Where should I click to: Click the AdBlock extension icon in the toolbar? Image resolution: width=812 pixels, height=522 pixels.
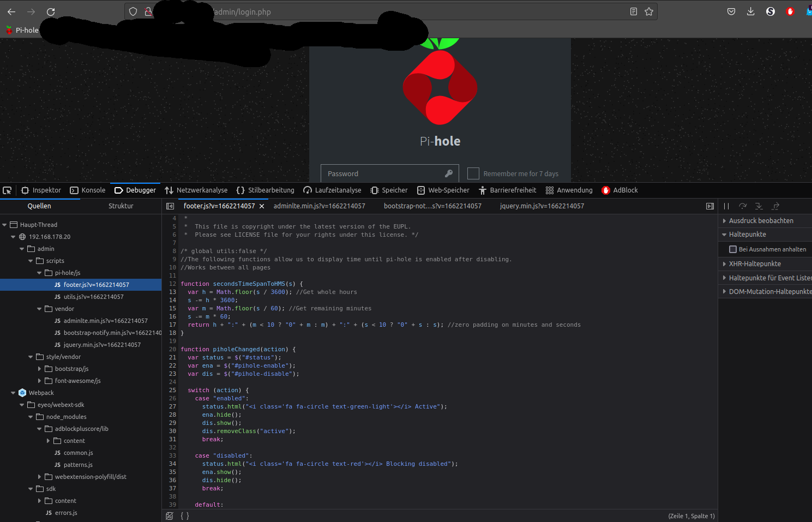click(790, 11)
